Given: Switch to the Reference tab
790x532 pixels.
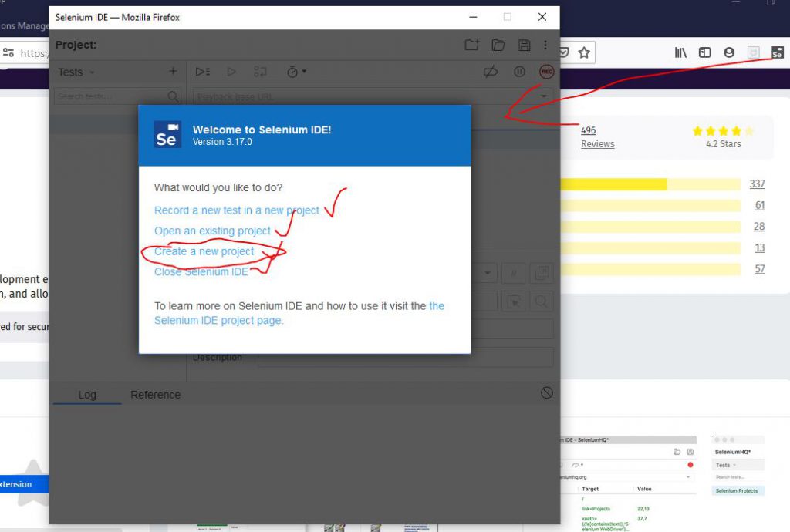Looking at the screenshot, I should pyautogui.click(x=155, y=395).
